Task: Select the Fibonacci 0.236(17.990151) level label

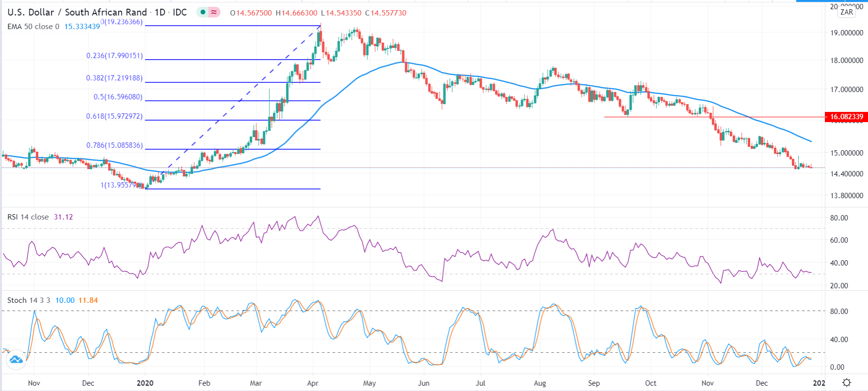Action: click(115, 56)
